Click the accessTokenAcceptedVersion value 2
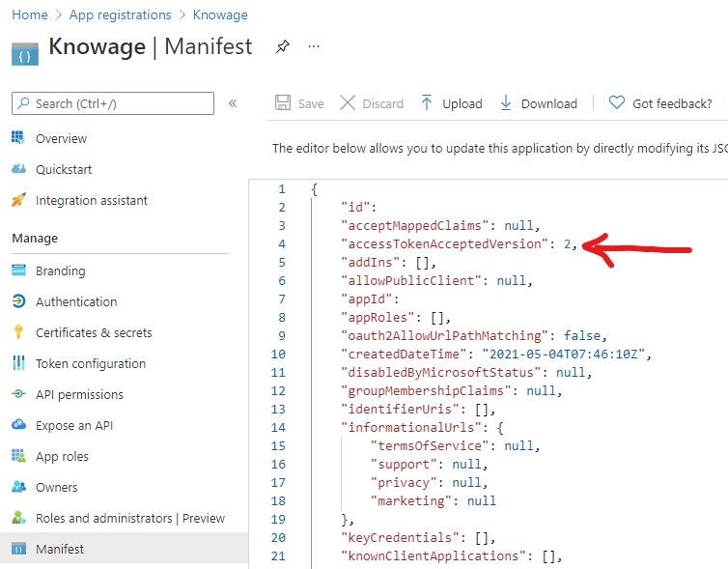The height and width of the screenshot is (569, 728). pos(567,243)
